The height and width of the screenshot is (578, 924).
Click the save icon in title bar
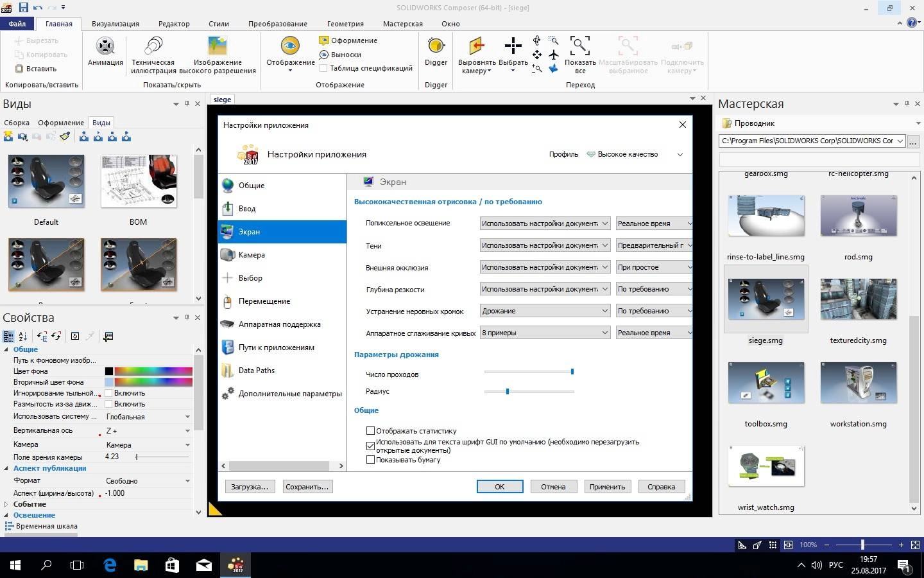(24, 8)
